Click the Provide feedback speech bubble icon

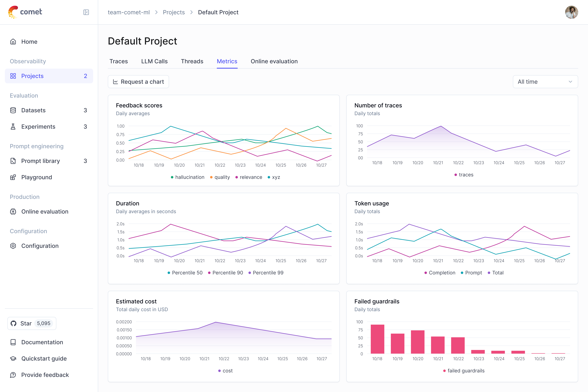pyautogui.click(x=13, y=375)
